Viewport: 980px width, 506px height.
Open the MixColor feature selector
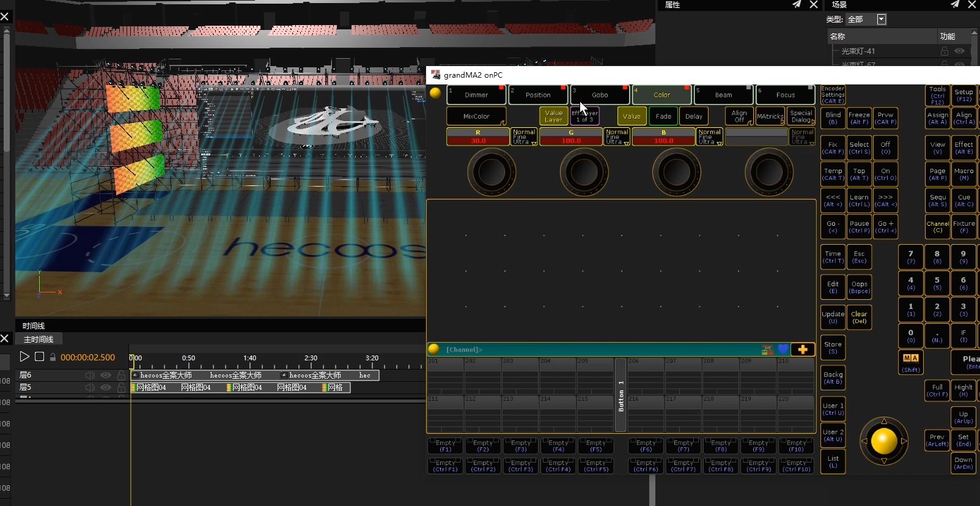(476, 116)
